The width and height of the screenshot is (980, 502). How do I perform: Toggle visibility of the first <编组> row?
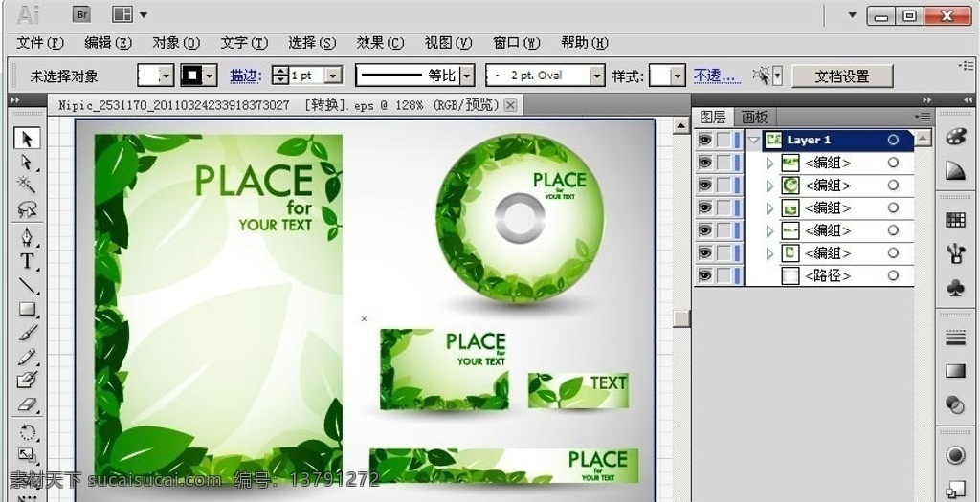click(705, 163)
